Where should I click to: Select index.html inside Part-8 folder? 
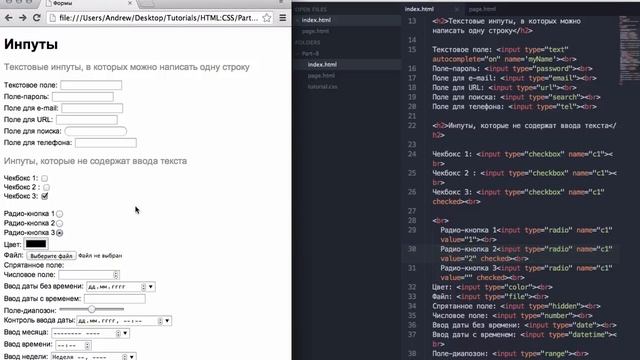point(322,64)
